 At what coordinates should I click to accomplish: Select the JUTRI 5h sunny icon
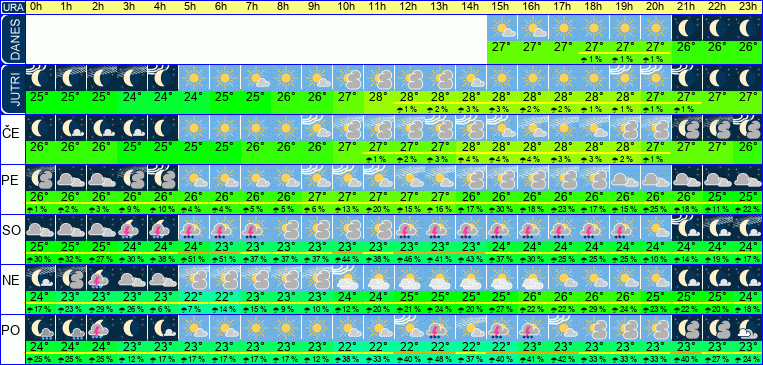point(194,78)
